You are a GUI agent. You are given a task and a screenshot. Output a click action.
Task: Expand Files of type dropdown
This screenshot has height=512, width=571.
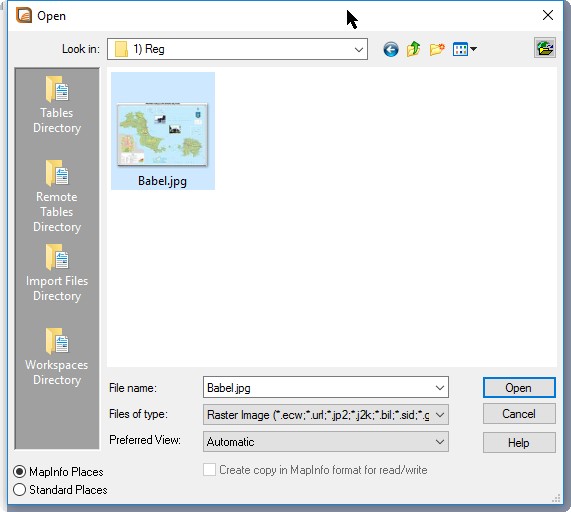[x=440, y=415]
